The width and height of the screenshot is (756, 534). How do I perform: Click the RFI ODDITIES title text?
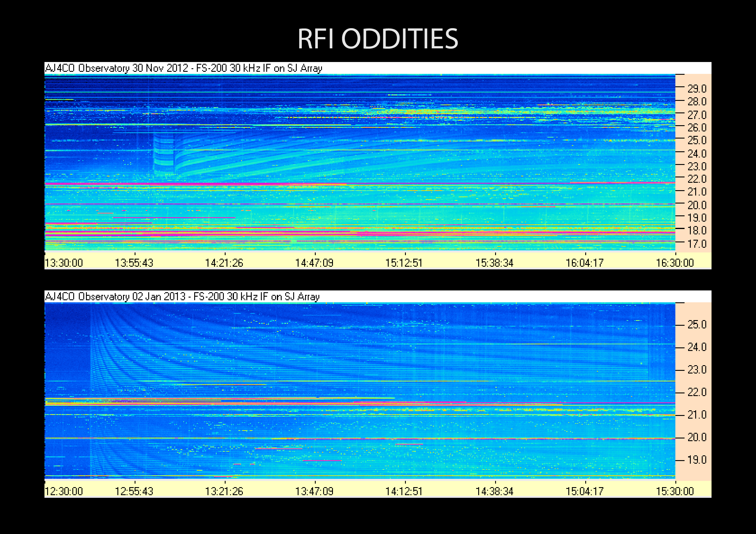(378, 39)
